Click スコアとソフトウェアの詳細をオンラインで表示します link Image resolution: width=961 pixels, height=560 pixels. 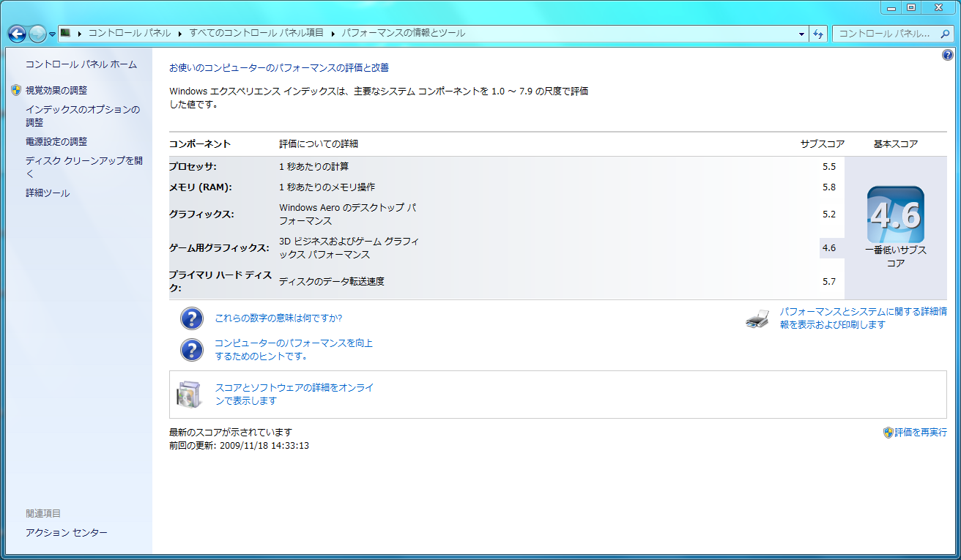pos(294,395)
